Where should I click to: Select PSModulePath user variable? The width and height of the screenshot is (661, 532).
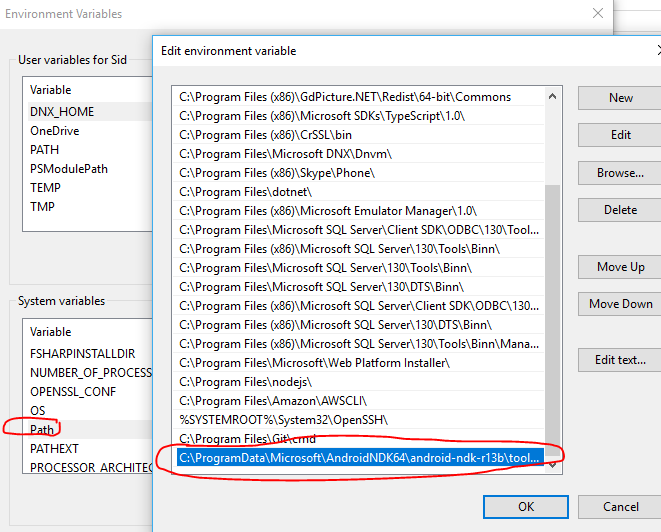(89, 169)
